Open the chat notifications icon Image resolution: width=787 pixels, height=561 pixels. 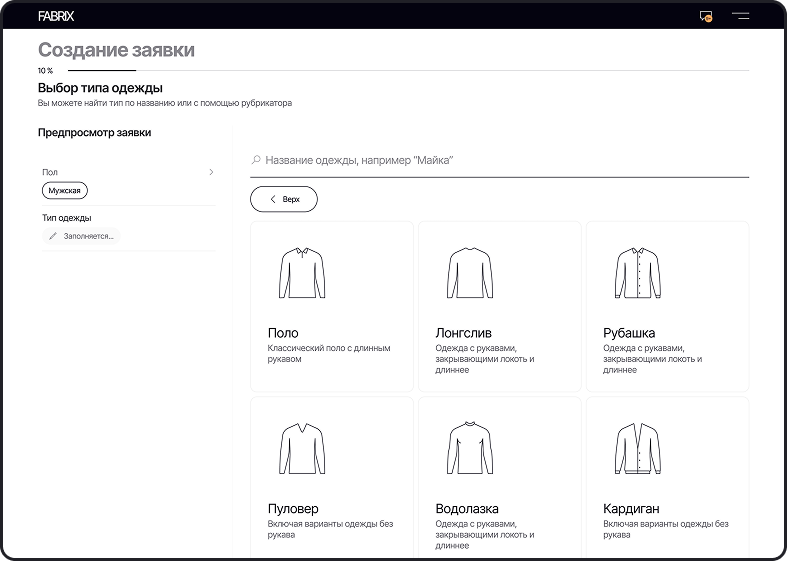click(x=706, y=17)
